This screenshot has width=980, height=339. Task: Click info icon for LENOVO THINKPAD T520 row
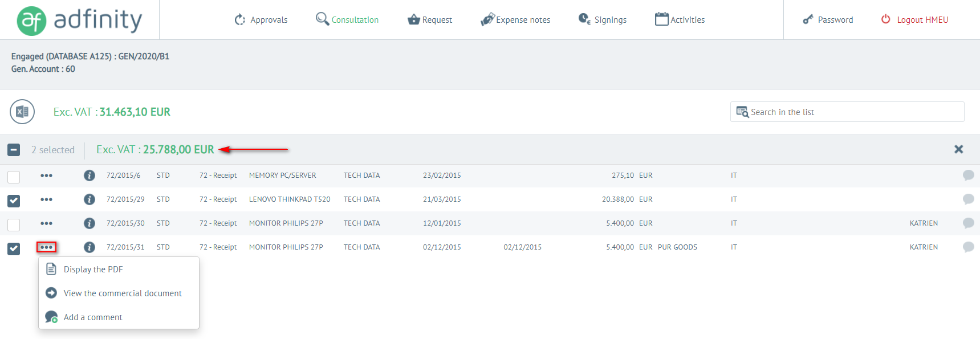pyautogui.click(x=90, y=199)
